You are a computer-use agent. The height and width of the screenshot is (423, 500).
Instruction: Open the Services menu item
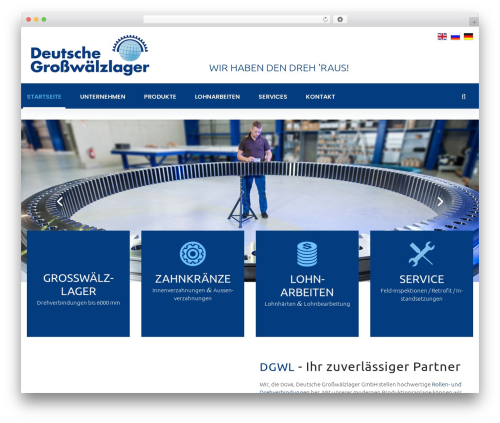point(273,97)
